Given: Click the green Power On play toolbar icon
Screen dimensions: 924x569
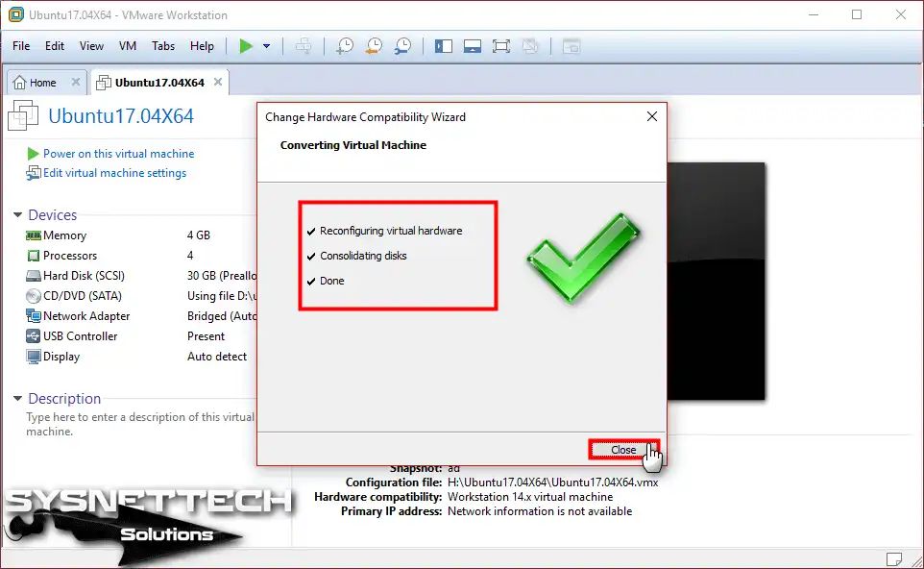Looking at the screenshot, I should click(246, 46).
